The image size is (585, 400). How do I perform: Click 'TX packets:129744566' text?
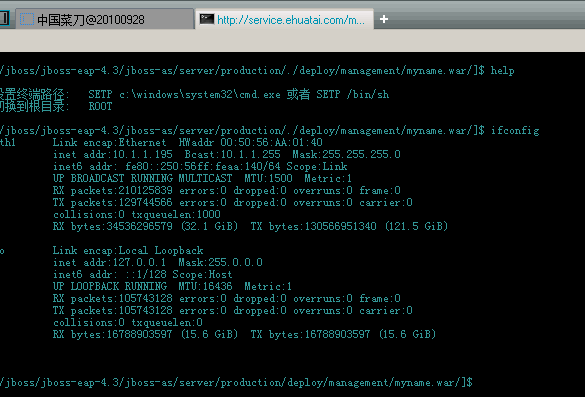113,202
